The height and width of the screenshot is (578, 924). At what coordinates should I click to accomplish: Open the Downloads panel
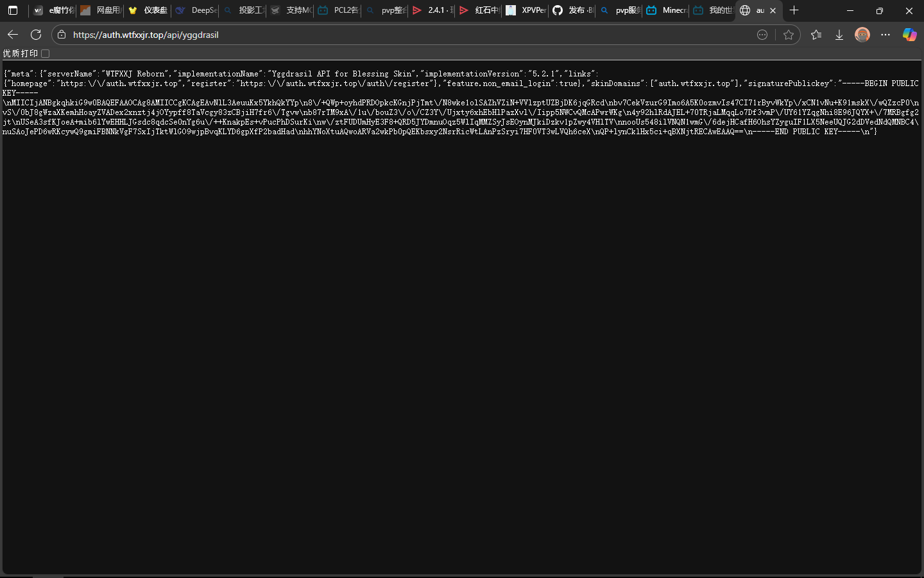pos(839,35)
